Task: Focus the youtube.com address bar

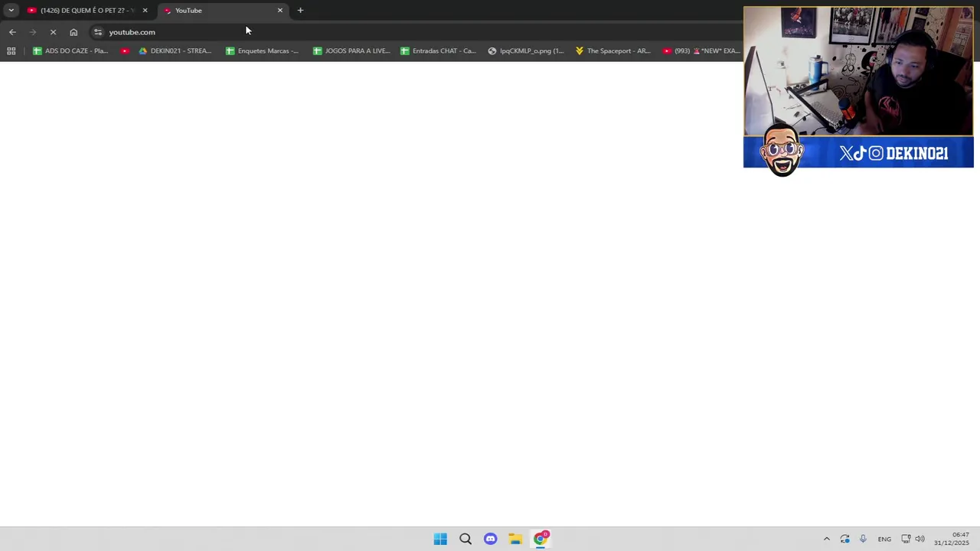Action: coord(413,32)
